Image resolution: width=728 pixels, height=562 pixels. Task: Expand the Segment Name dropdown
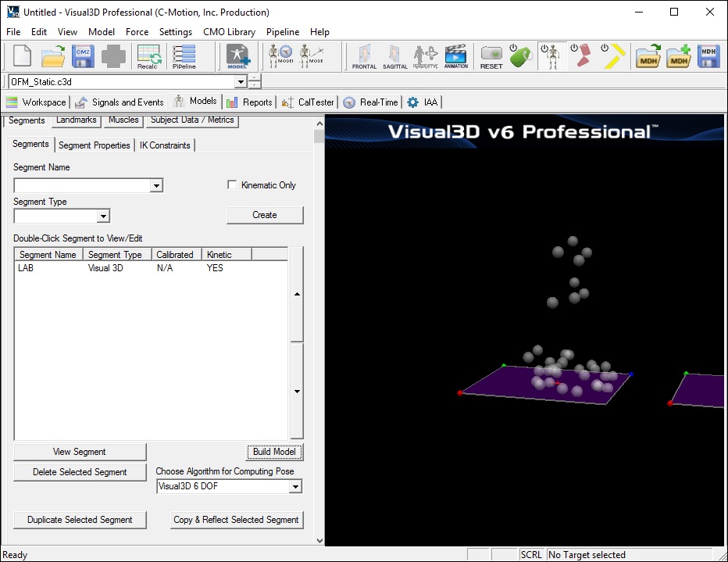(x=156, y=186)
